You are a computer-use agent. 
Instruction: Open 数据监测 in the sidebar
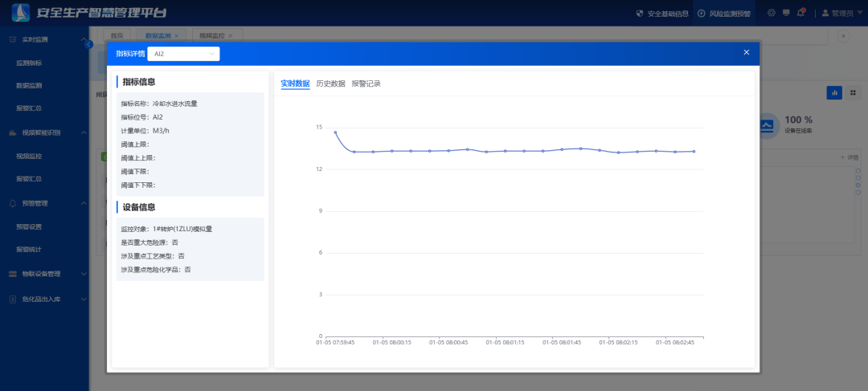coord(30,86)
